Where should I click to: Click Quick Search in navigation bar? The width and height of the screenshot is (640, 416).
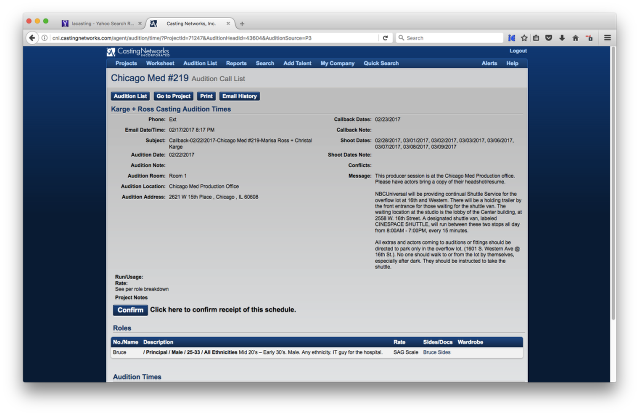pyautogui.click(x=381, y=63)
